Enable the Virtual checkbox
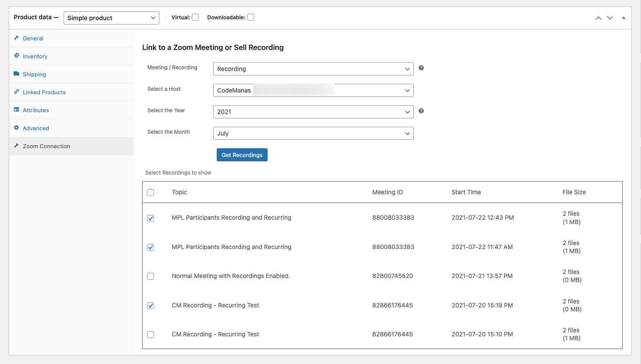The width and height of the screenshot is (641, 364). tap(195, 18)
